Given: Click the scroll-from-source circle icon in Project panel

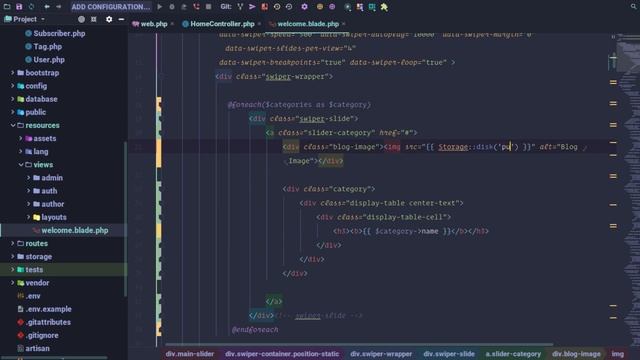Looking at the screenshot, I should [x=81, y=19].
